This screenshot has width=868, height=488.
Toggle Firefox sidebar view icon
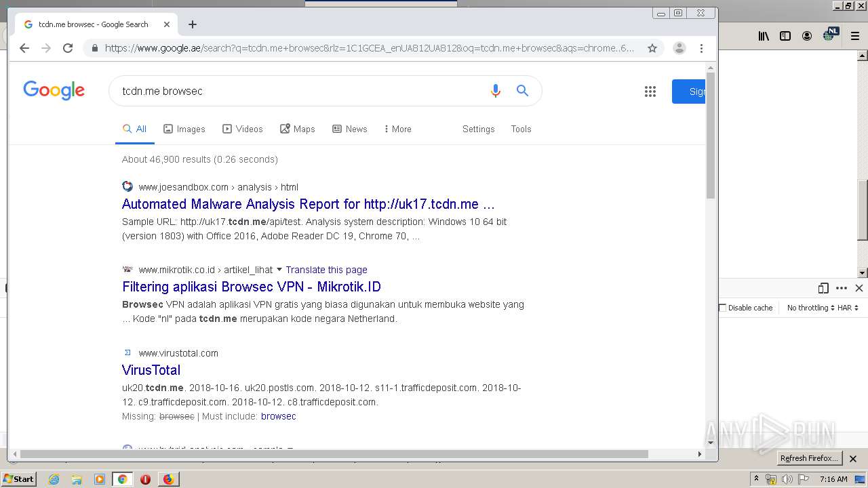point(785,36)
